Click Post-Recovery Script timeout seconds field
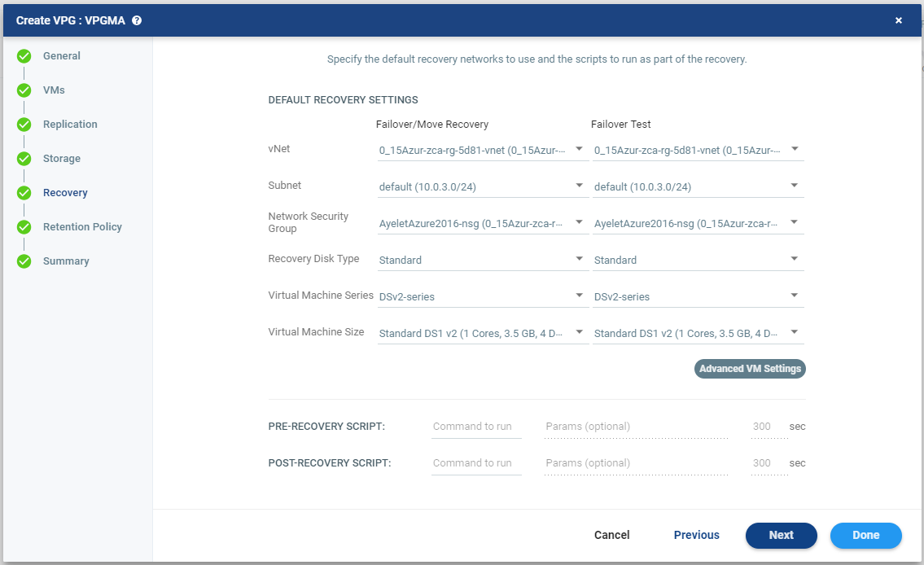This screenshot has width=924, height=565. pos(769,463)
